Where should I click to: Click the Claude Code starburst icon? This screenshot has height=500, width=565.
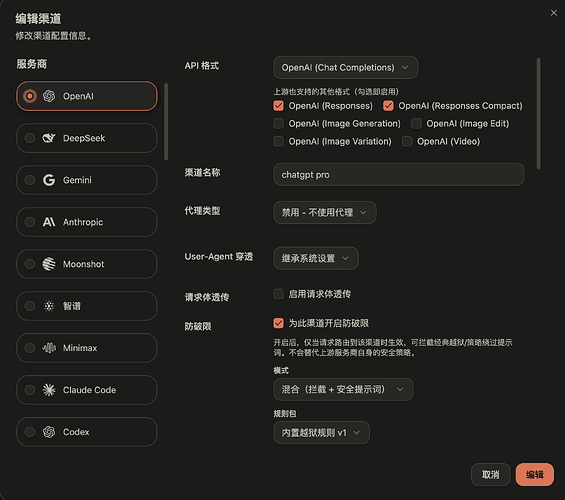coord(49,390)
